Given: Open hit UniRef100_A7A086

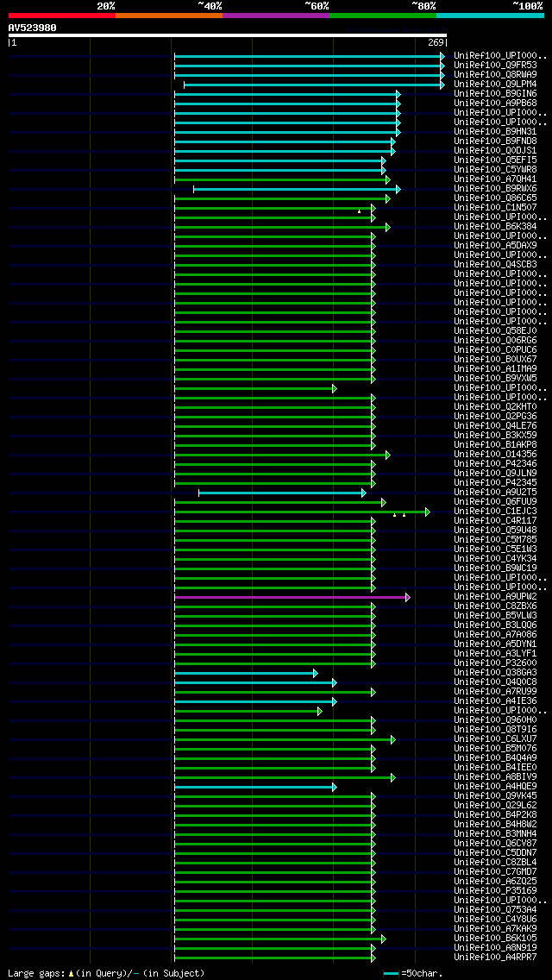Looking at the screenshot, I should [x=495, y=635].
